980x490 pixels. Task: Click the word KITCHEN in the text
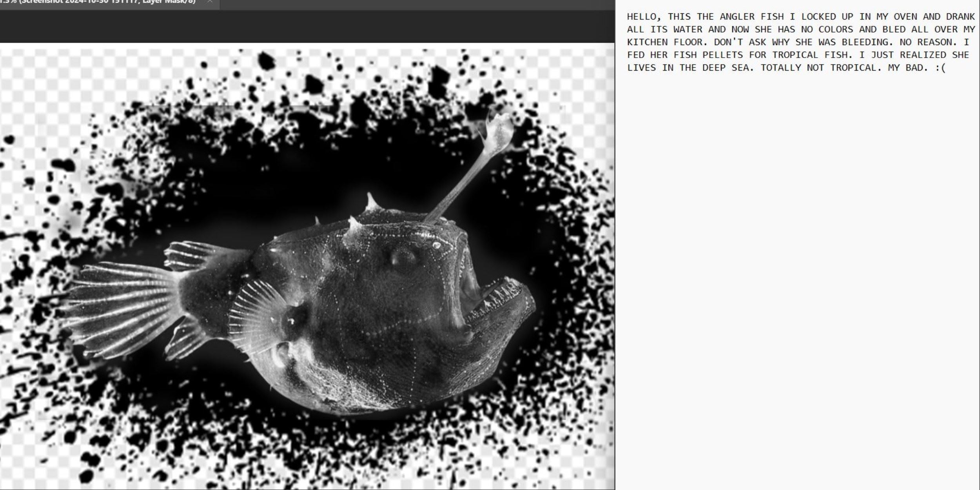pyautogui.click(x=647, y=42)
